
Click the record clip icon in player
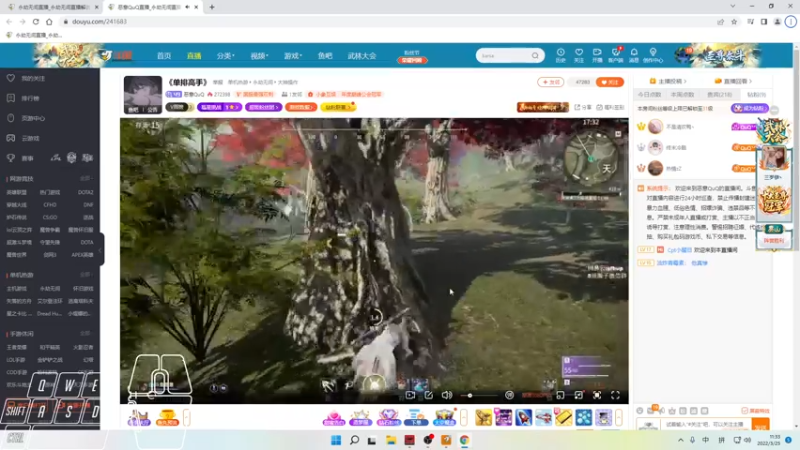coord(410,395)
